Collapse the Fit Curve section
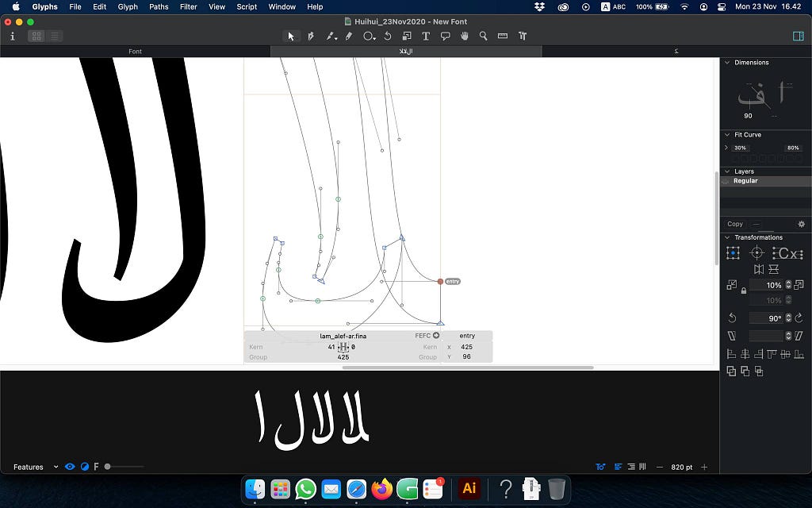Viewport: 812px width, 508px height. (x=727, y=134)
